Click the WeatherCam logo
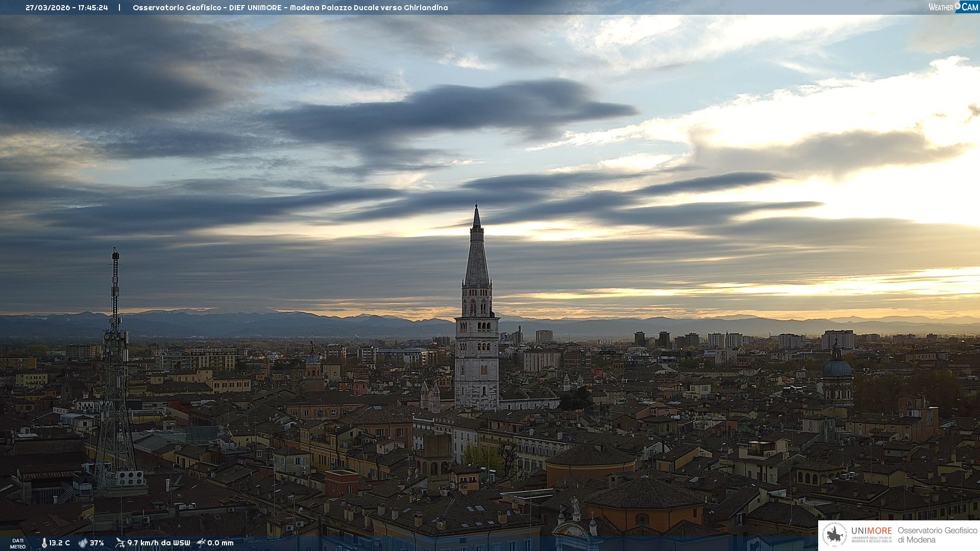 pyautogui.click(x=953, y=7)
